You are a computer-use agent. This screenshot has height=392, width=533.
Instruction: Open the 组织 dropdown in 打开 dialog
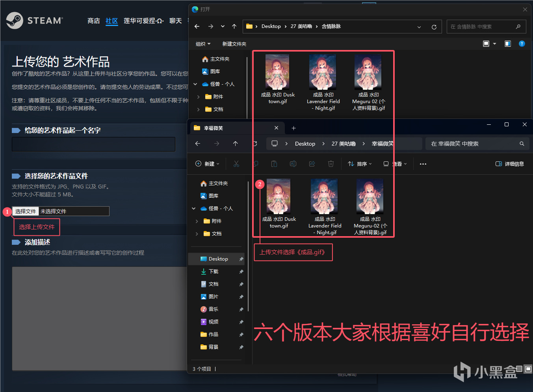click(203, 44)
